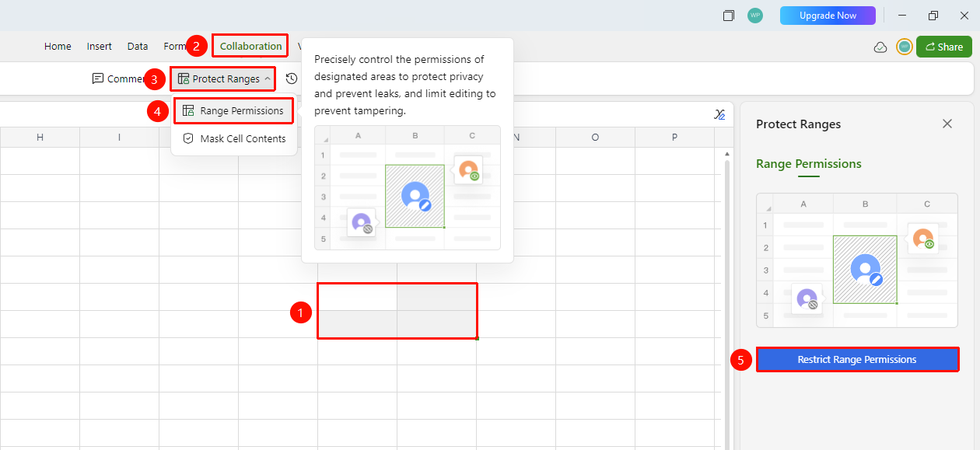The height and width of the screenshot is (450, 980).
Task: Expand the Protect Ranges dropdown
Action: [x=224, y=78]
